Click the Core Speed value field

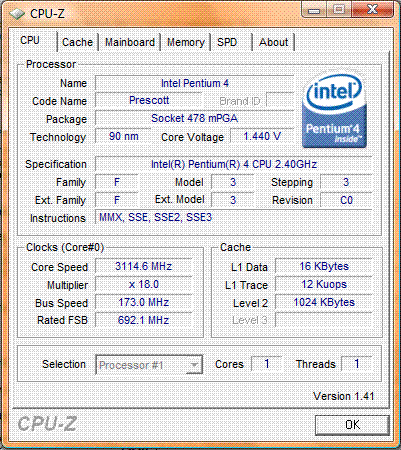tap(144, 266)
